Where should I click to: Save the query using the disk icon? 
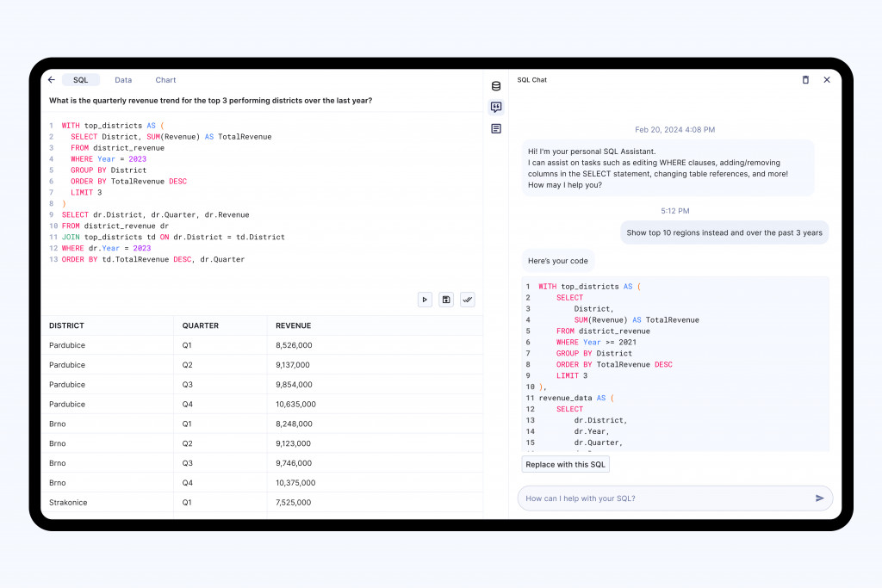pos(446,300)
